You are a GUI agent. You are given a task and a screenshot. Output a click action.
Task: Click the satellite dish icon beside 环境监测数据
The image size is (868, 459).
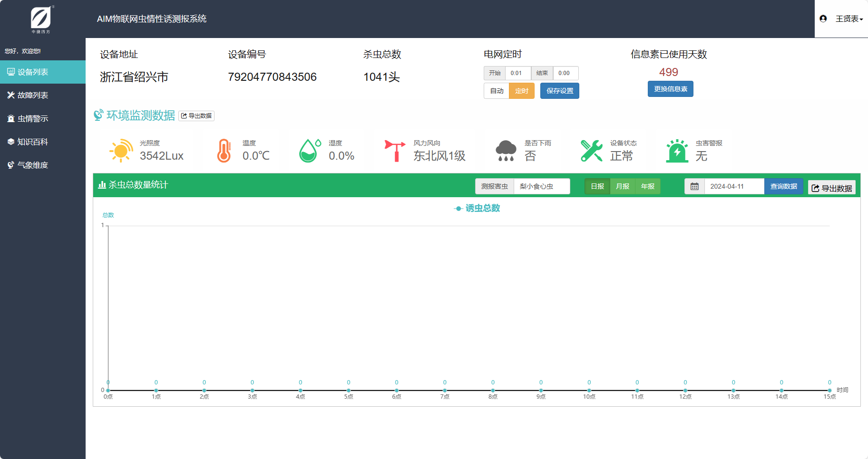tap(98, 115)
